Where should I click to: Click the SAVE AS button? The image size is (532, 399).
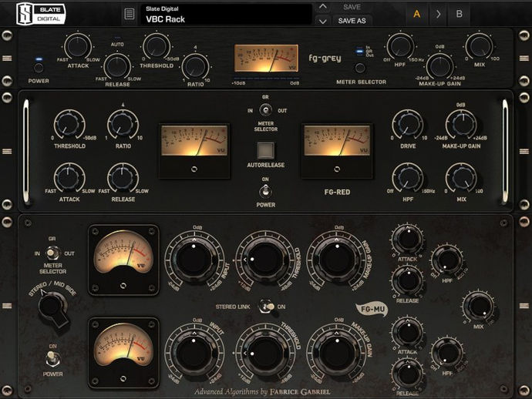pyautogui.click(x=352, y=21)
